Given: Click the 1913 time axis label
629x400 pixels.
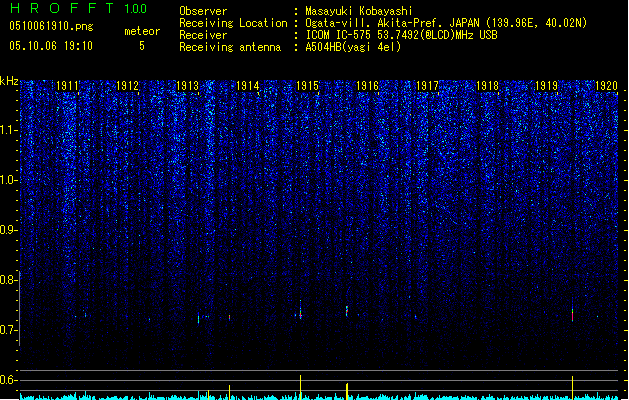Looking at the screenshot, I should tap(187, 86).
